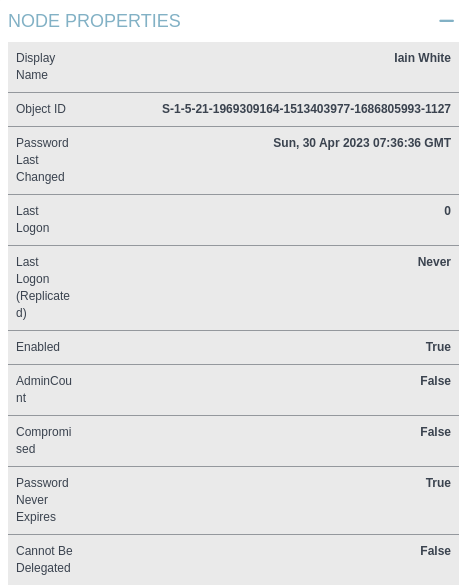Click the Password Never Expires True value
Viewport: 467px width, 585px height.
click(438, 483)
